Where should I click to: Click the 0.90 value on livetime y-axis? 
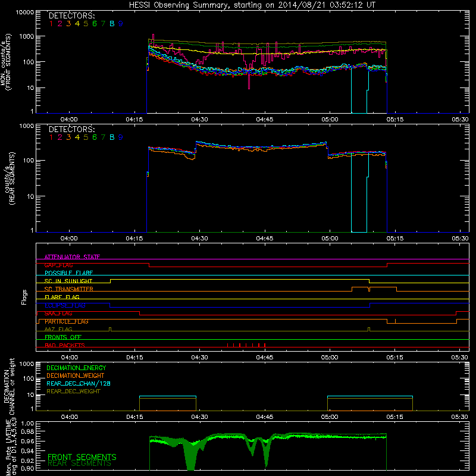(27, 469)
